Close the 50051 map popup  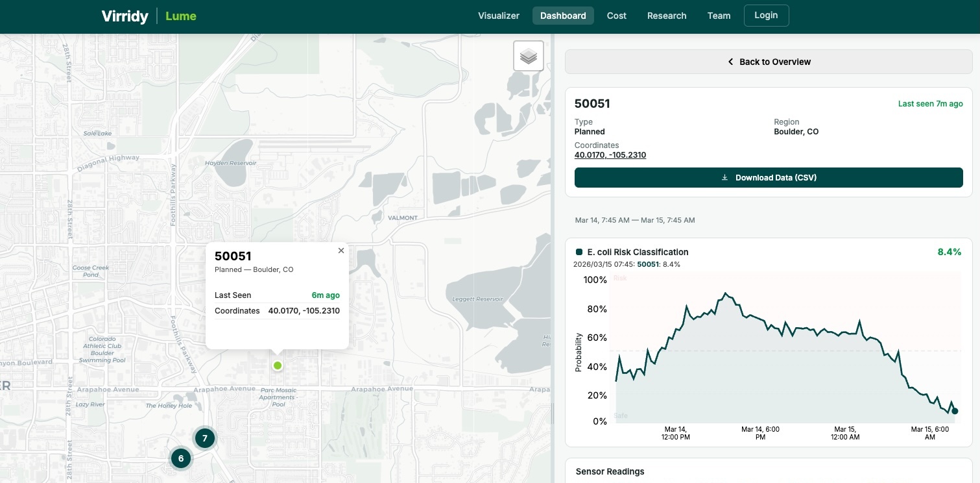(341, 251)
